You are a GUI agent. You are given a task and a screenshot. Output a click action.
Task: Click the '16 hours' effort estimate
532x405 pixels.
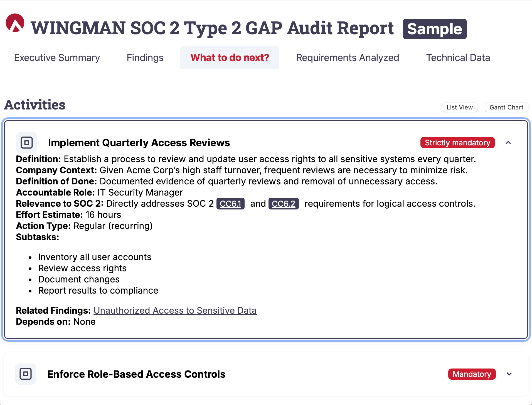[103, 214]
